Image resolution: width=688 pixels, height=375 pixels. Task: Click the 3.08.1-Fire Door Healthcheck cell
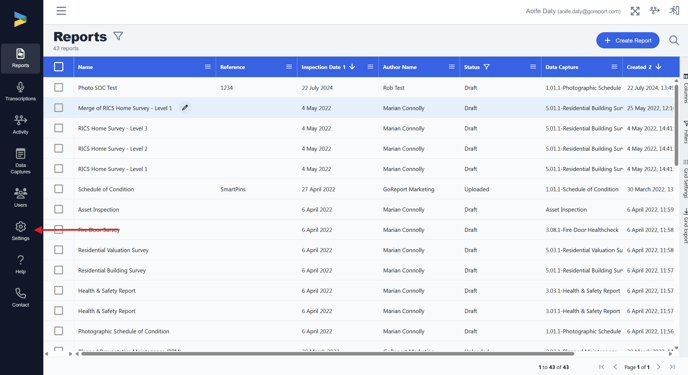pos(582,230)
